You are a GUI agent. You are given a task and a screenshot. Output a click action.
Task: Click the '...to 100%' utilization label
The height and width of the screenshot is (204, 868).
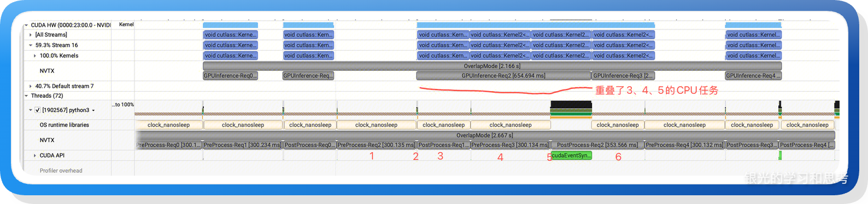point(123,105)
